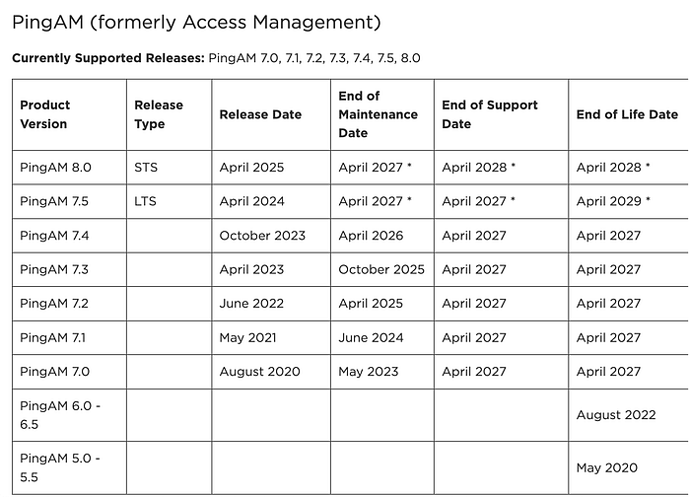Click the May 2020 end of life cell
Viewport: 690px width, 497px height.
point(606,467)
